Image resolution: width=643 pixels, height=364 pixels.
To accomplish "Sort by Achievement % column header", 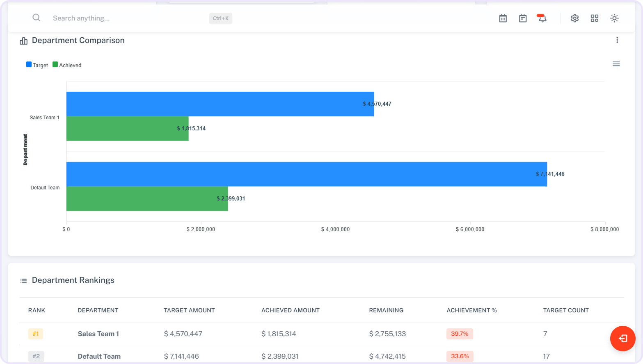I will [471, 310].
